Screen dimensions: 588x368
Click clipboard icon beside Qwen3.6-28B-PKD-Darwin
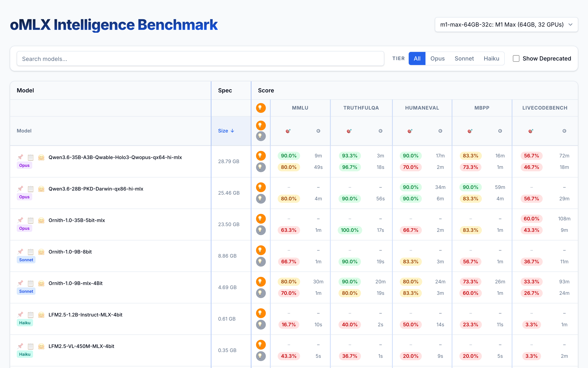[31, 189]
